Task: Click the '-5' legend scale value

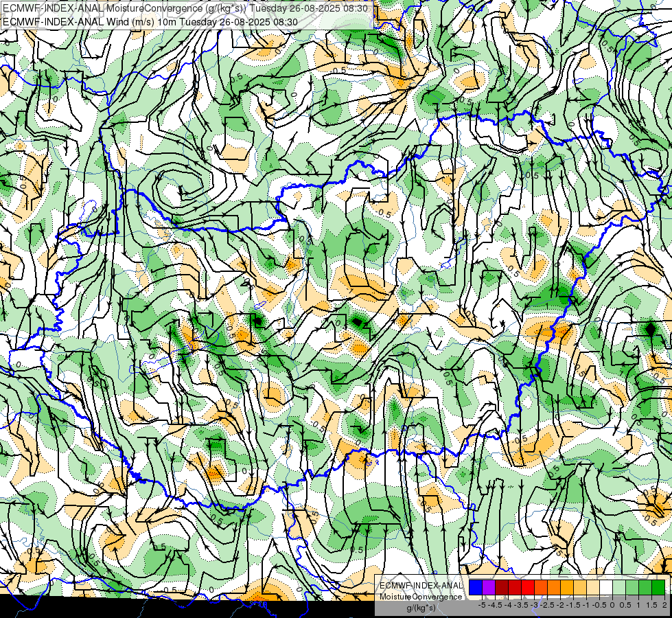Action: [x=482, y=605]
